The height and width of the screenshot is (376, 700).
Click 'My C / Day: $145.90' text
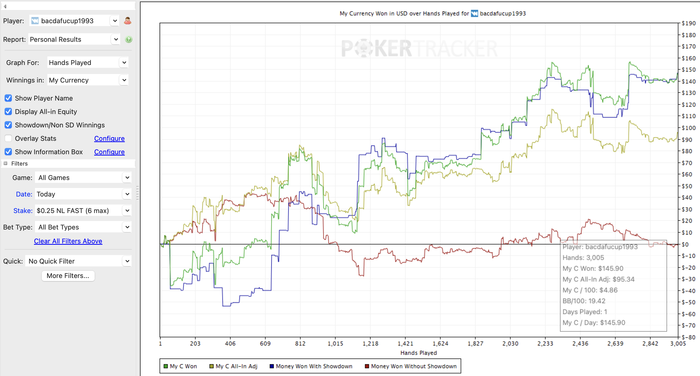[x=594, y=322]
